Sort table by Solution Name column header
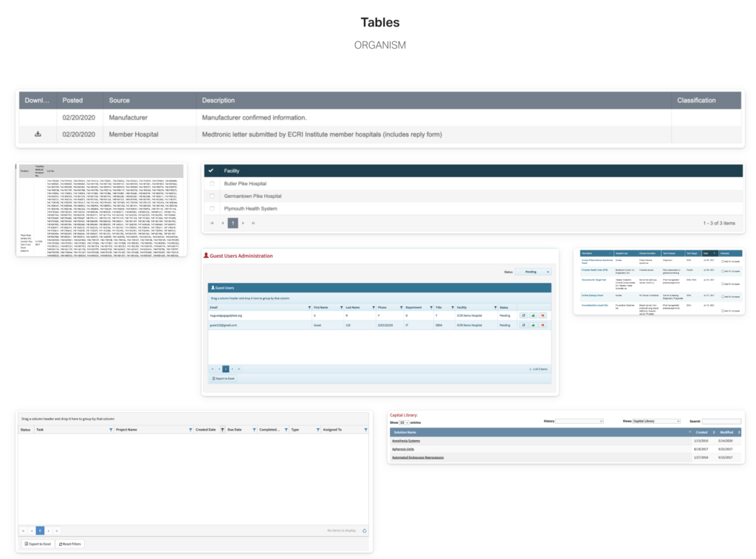Screen dimensions: 756x559 point(405,432)
